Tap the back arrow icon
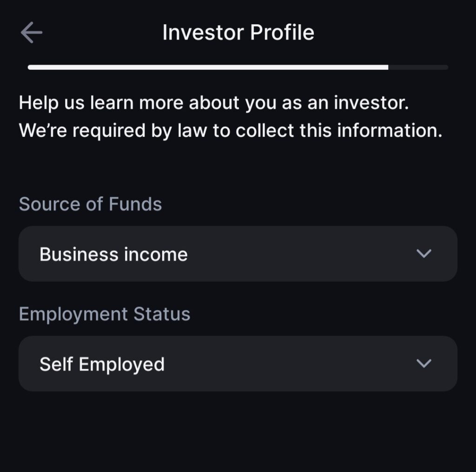Screen dimensions: 476x472 click(32, 33)
